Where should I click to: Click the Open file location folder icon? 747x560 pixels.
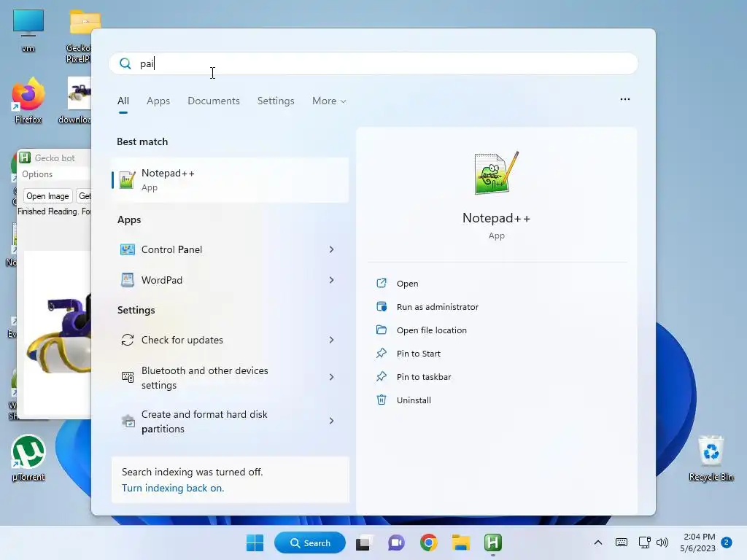(x=381, y=330)
